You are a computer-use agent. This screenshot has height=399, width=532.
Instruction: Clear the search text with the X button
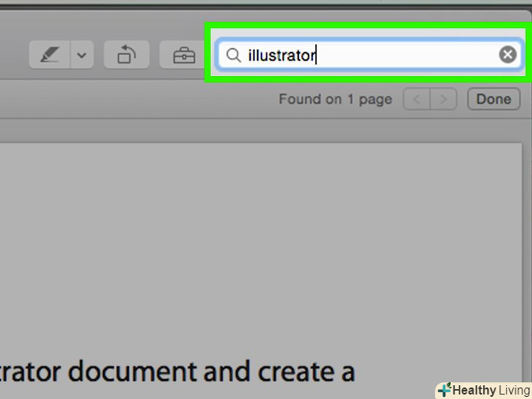point(508,55)
